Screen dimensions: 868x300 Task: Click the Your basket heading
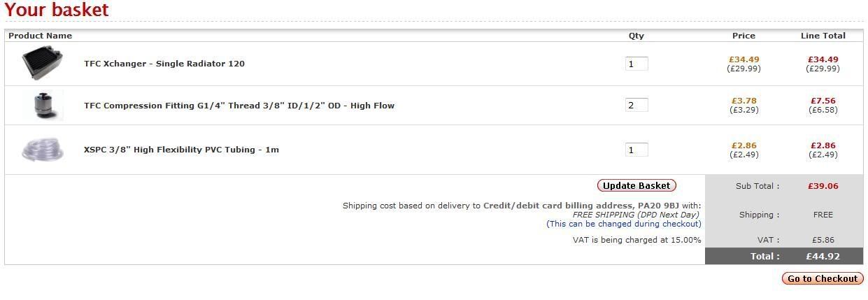(x=57, y=10)
